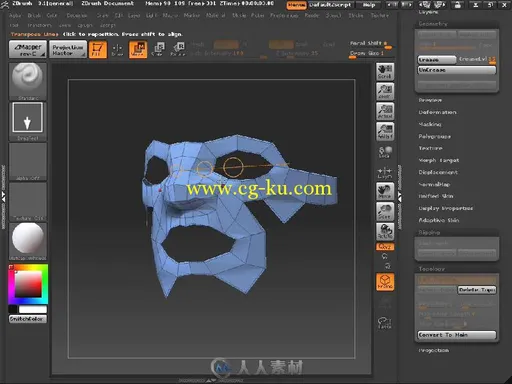Open the Texture menu

pos(380,15)
